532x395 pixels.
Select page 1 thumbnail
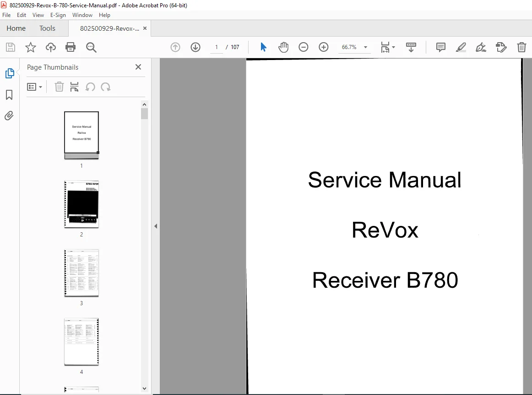click(81, 135)
